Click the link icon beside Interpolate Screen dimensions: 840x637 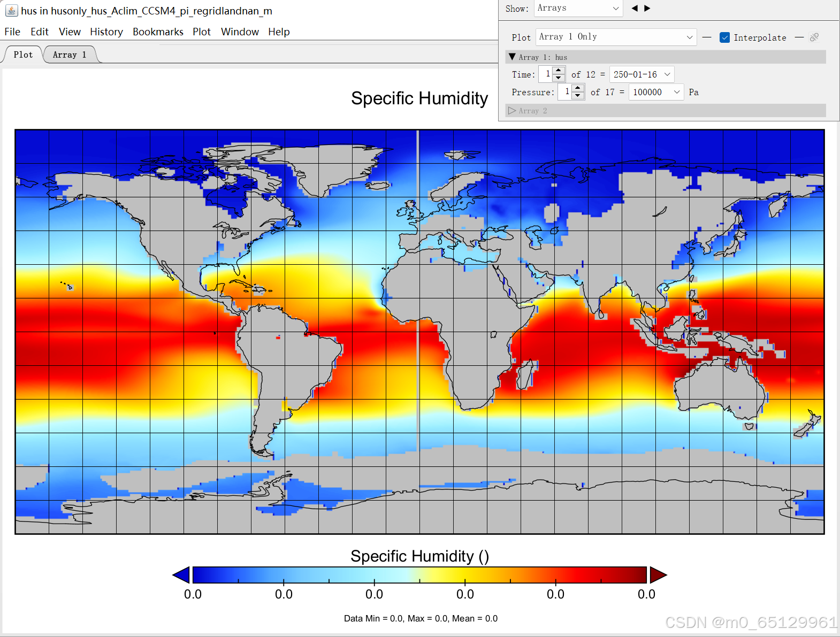pyautogui.click(x=814, y=37)
